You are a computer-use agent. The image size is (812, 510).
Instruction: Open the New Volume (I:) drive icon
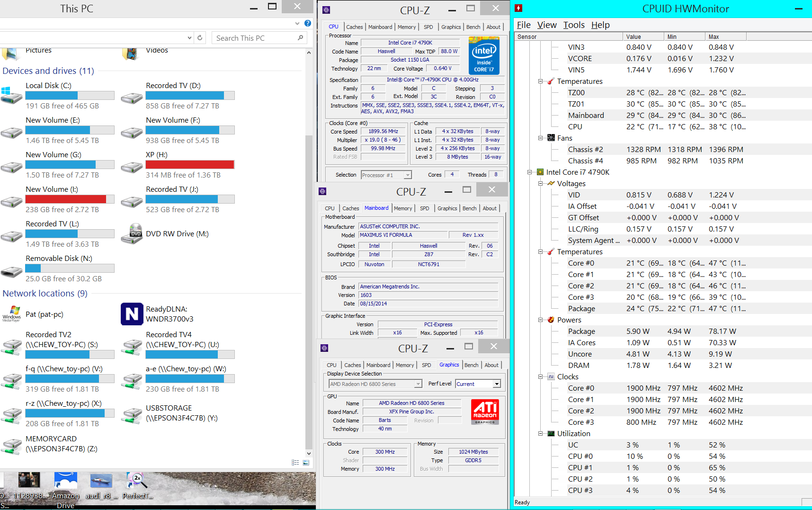point(12,202)
